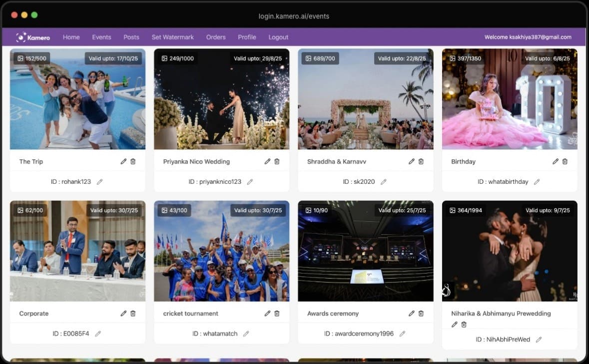Edit the event ID "whatabirthday"

point(537,182)
